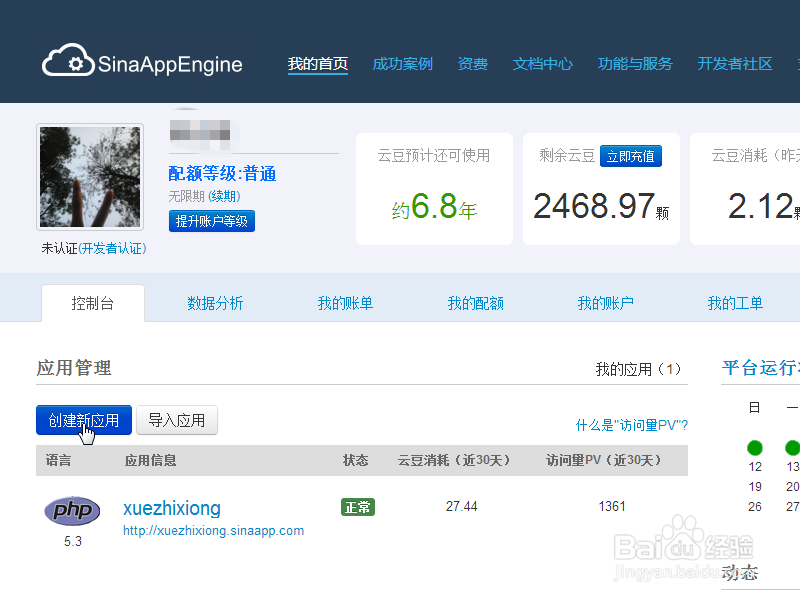Image resolution: width=800 pixels, height=600 pixels.
Task: Click the 续期 renewal link
Action: pyautogui.click(x=224, y=196)
